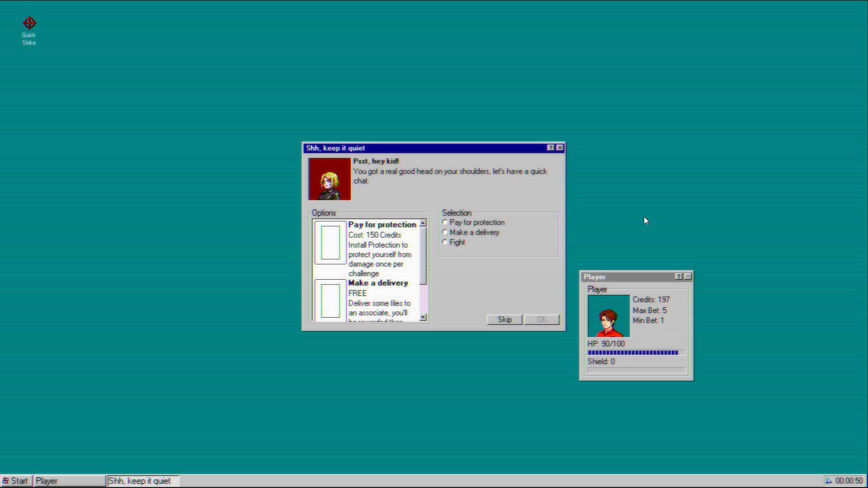Click the Options list scroll-down arrow
The width and height of the screenshot is (868, 488).
pyautogui.click(x=423, y=318)
